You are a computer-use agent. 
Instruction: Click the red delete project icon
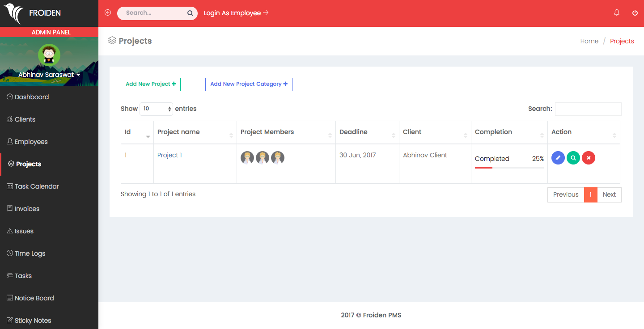(x=588, y=158)
